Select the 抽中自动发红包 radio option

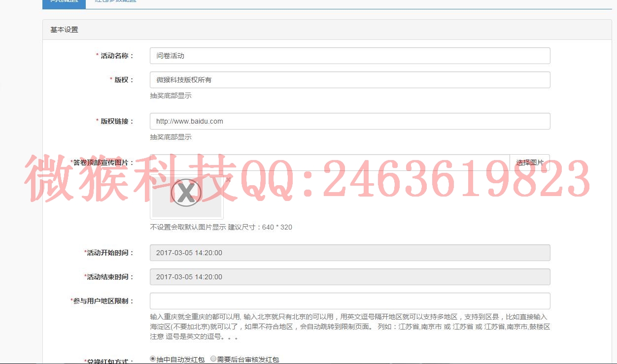point(153,359)
